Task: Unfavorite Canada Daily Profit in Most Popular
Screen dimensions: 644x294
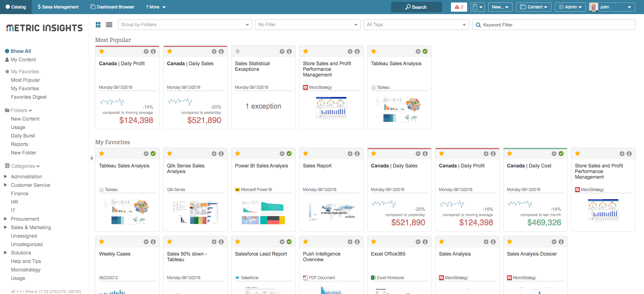Action: point(102,51)
